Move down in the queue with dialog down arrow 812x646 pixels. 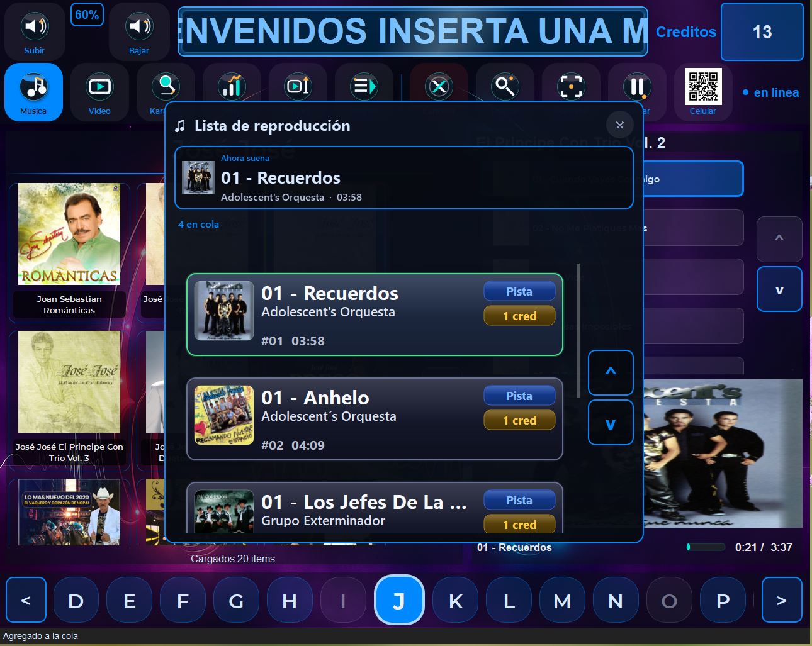click(x=611, y=423)
